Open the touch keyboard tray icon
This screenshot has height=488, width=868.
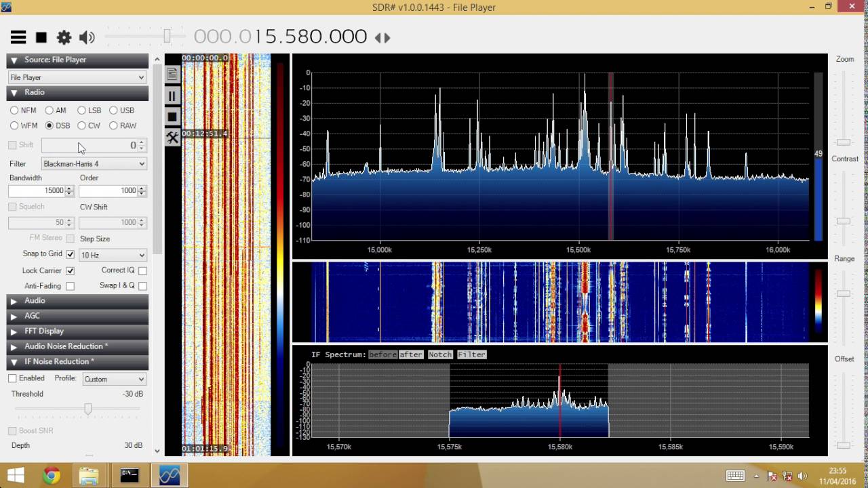point(735,476)
